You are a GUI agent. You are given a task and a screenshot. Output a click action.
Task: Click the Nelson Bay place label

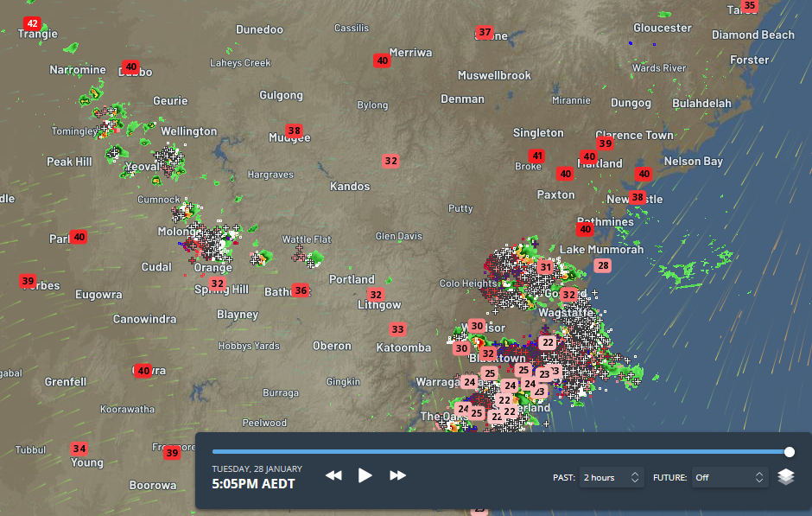pos(693,161)
